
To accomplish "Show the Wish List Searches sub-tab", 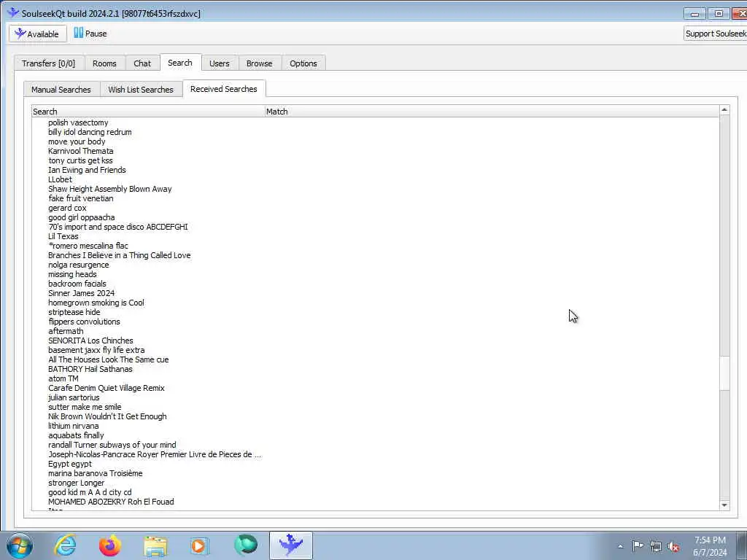I will 141,90.
